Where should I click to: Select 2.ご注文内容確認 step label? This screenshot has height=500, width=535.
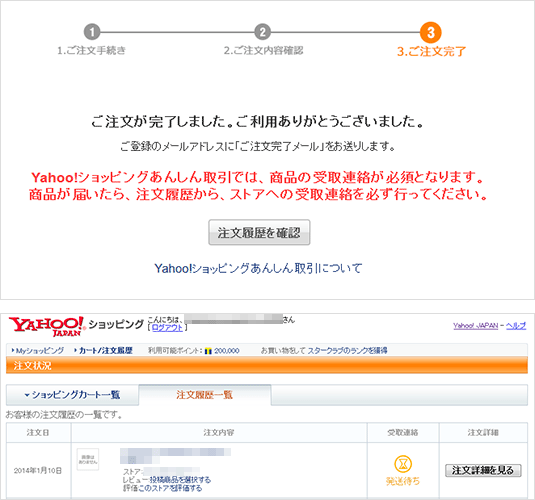[x=263, y=51]
